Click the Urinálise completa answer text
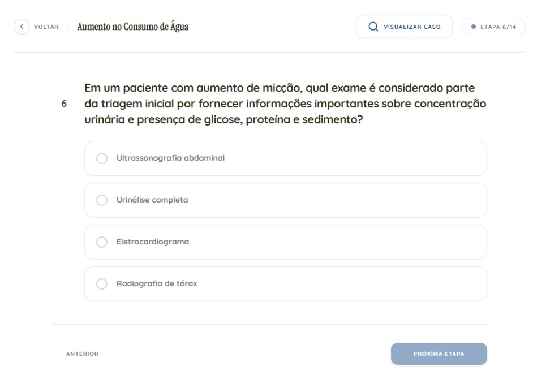 click(152, 200)
